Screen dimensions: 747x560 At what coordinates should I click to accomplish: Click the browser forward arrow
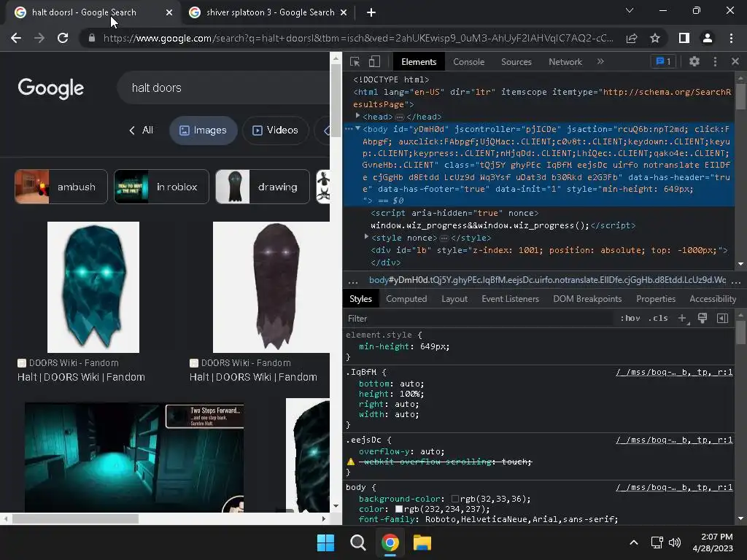39,38
